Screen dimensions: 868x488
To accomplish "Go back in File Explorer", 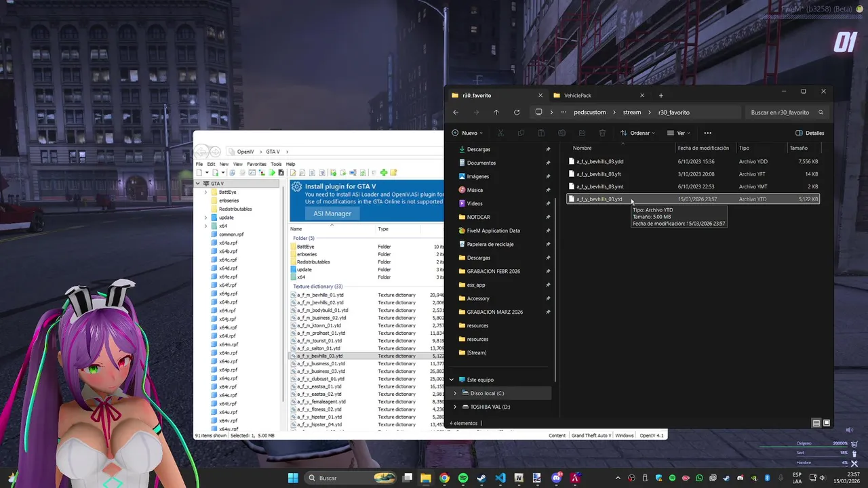I will click(456, 113).
